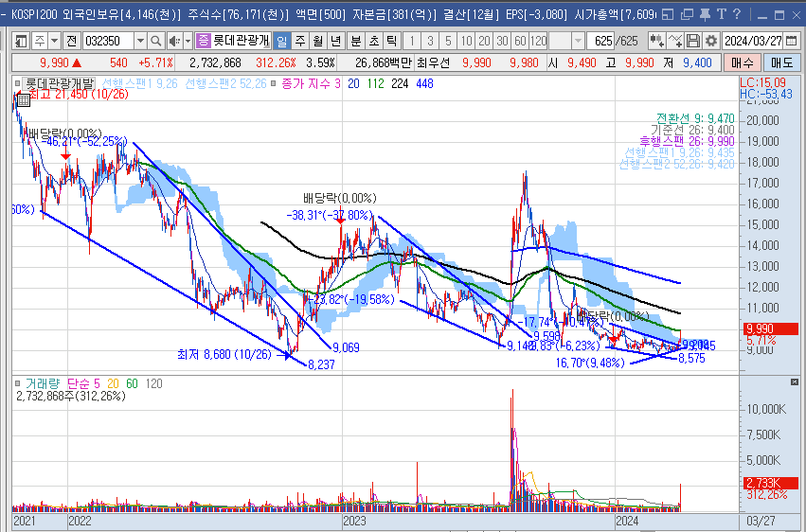Click the T font size icon
Image resolution: width=806 pixels, height=532 pixels.
[x=721, y=14]
